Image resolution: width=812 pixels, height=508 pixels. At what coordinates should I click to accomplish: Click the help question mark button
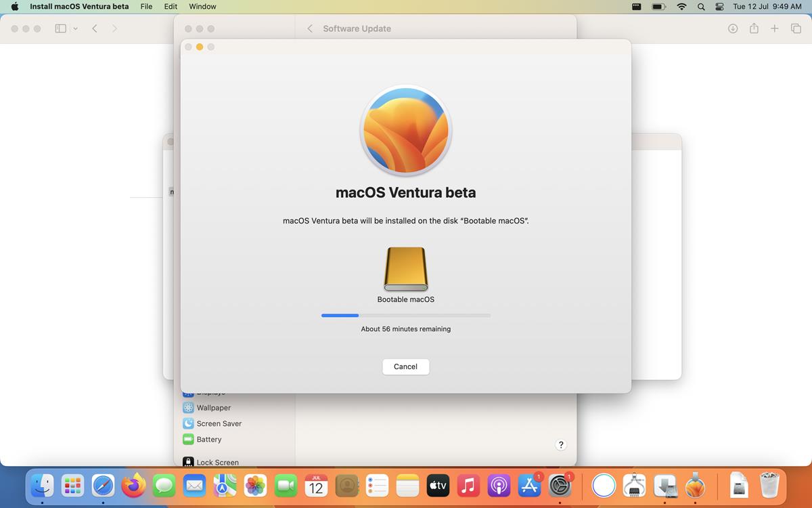(x=560, y=445)
